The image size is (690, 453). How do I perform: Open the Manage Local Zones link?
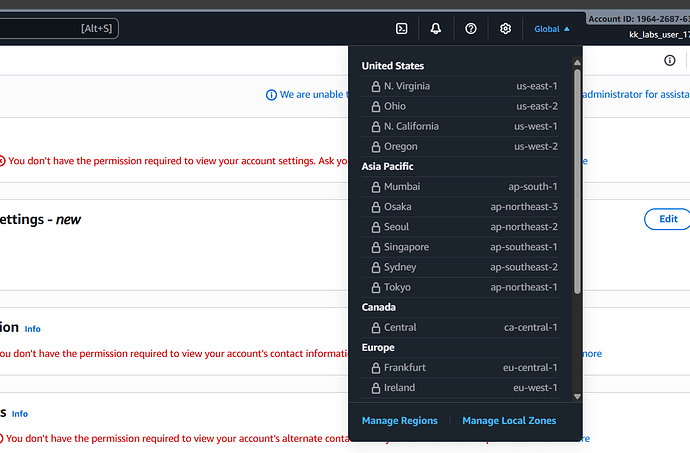coord(509,421)
